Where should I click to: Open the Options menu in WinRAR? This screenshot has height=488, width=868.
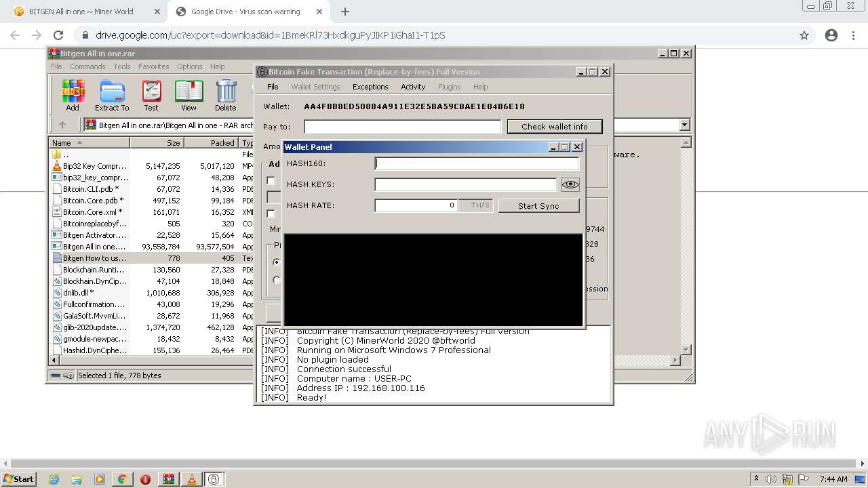tap(190, 66)
